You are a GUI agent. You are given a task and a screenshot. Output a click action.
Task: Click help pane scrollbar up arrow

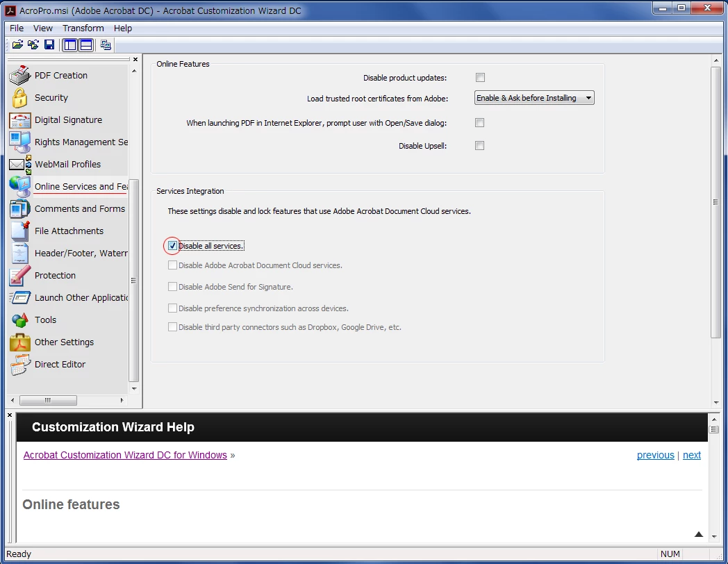coord(714,419)
